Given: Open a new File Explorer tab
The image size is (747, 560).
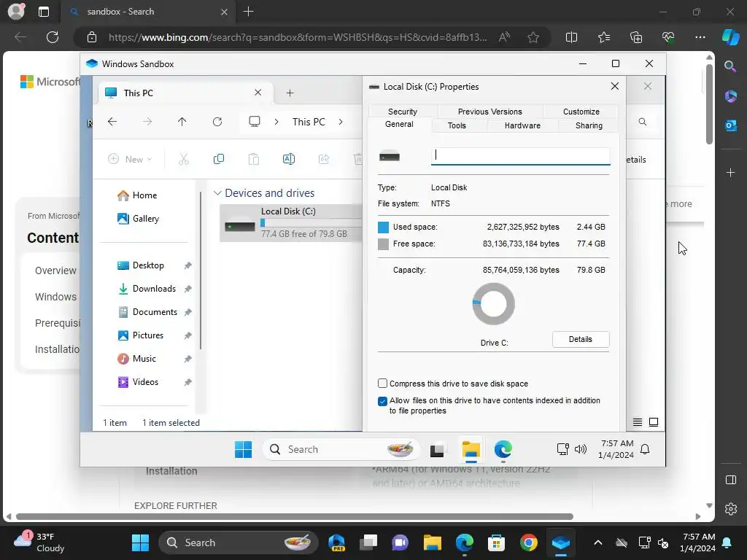Looking at the screenshot, I should coord(290,93).
